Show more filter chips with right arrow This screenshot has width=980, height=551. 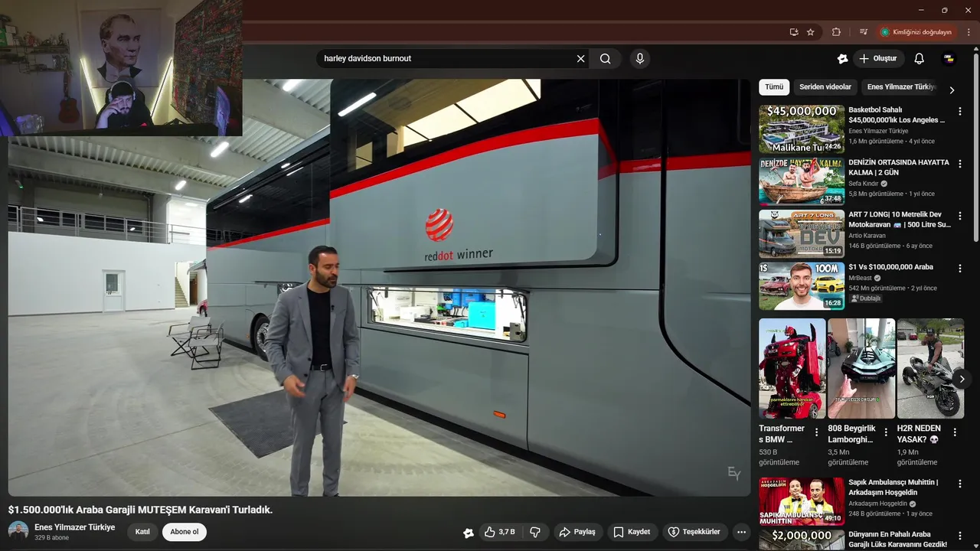pos(952,90)
